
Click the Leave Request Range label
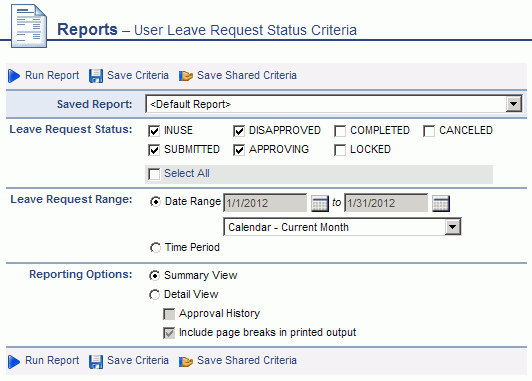click(x=71, y=199)
